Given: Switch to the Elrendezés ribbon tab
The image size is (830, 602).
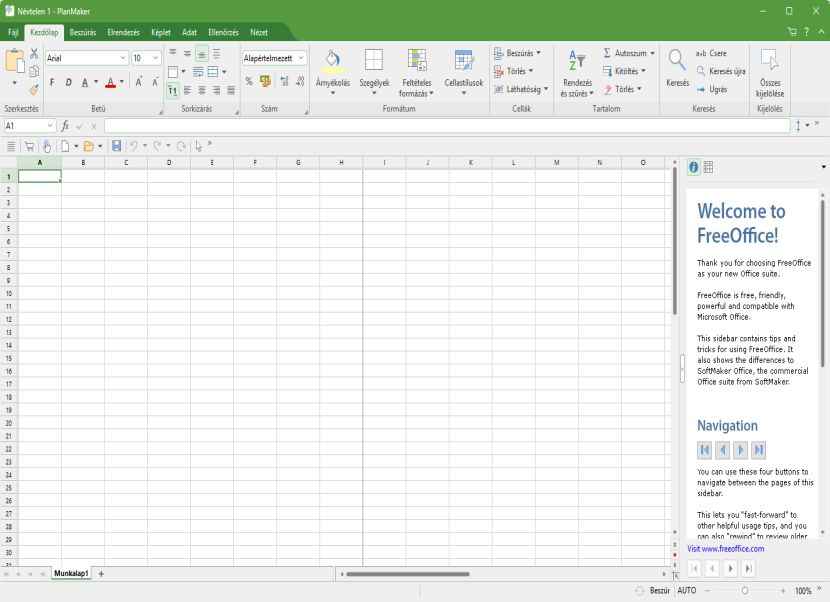Looking at the screenshot, I should pos(124,32).
